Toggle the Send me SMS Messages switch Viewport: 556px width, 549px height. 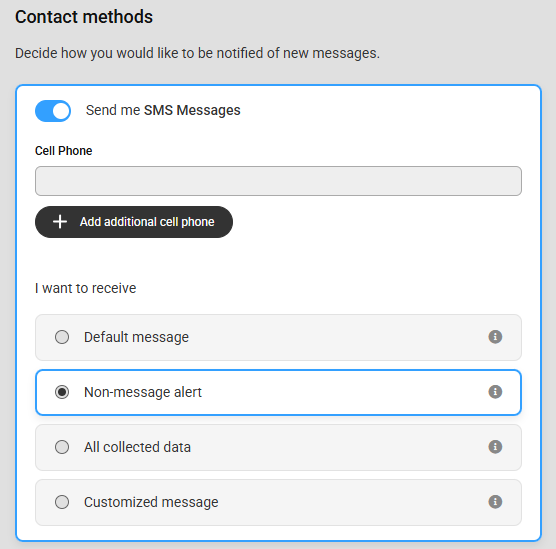tap(53, 111)
